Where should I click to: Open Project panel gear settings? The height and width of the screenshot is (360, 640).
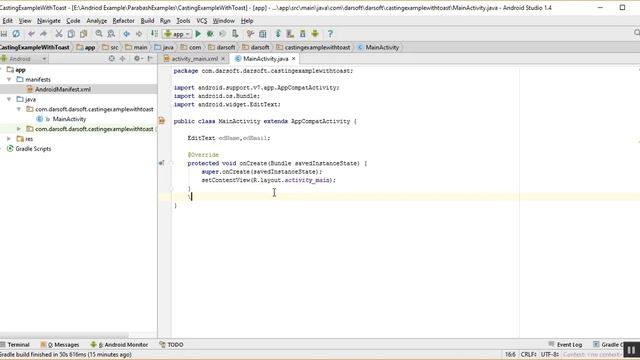138,59
